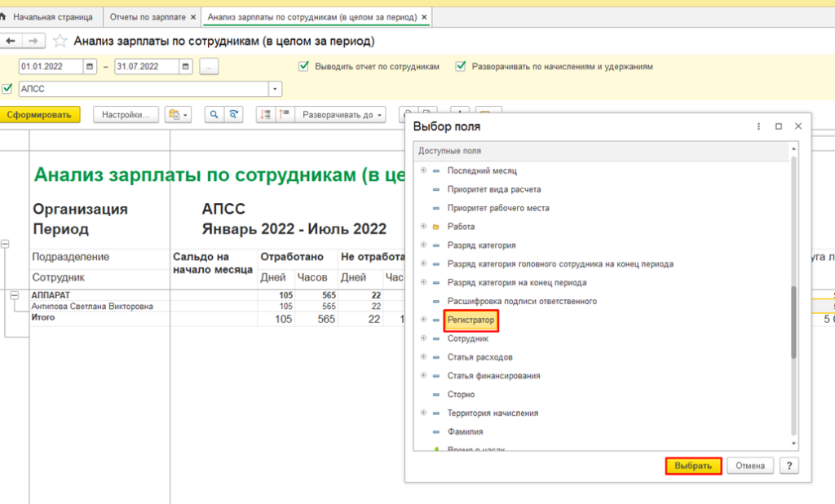The width and height of the screenshot is (835, 504).
Task: Open the calendar picker for end date 31.07.2022
Action: coord(186,67)
